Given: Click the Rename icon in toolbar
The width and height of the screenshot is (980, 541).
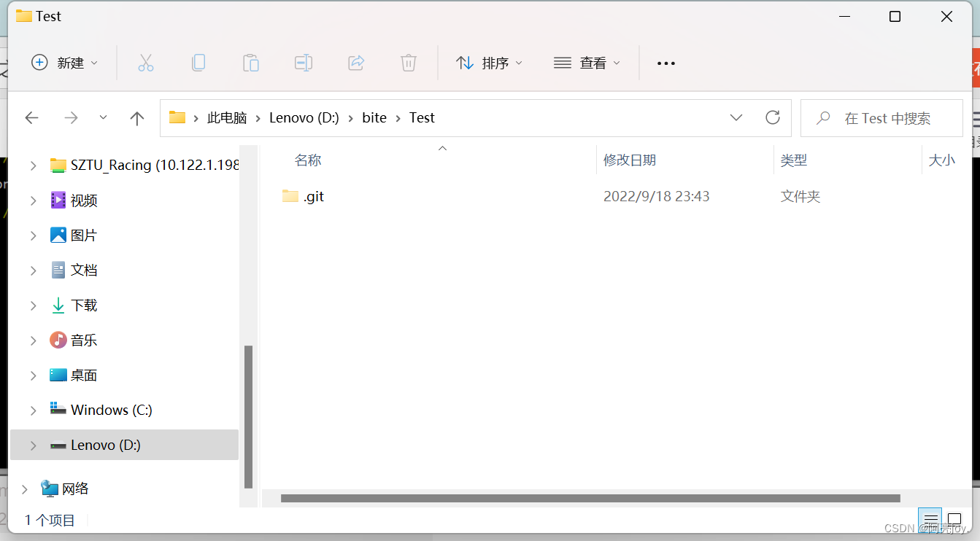Looking at the screenshot, I should pyautogui.click(x=304, y=63).
